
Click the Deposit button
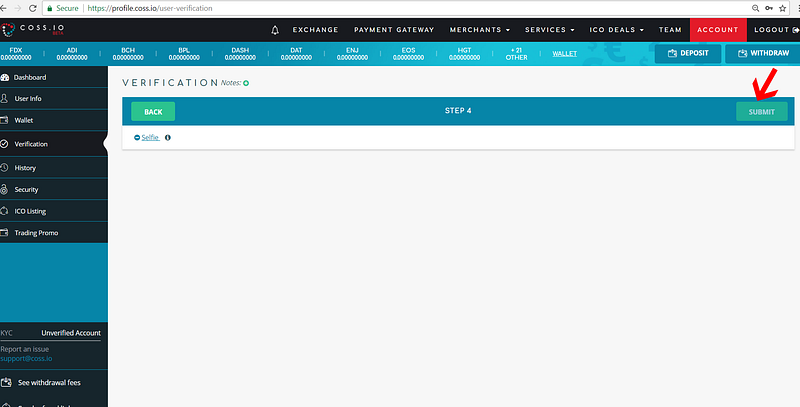point(688,54)
